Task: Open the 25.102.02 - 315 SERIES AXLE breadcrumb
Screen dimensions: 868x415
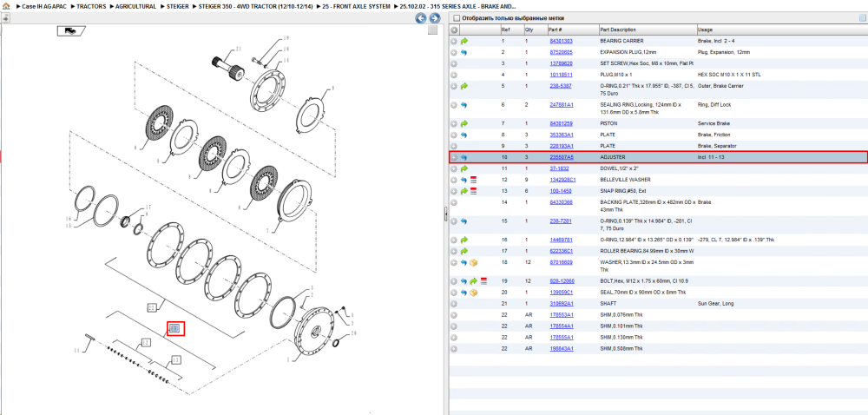Action: point(458,6)
